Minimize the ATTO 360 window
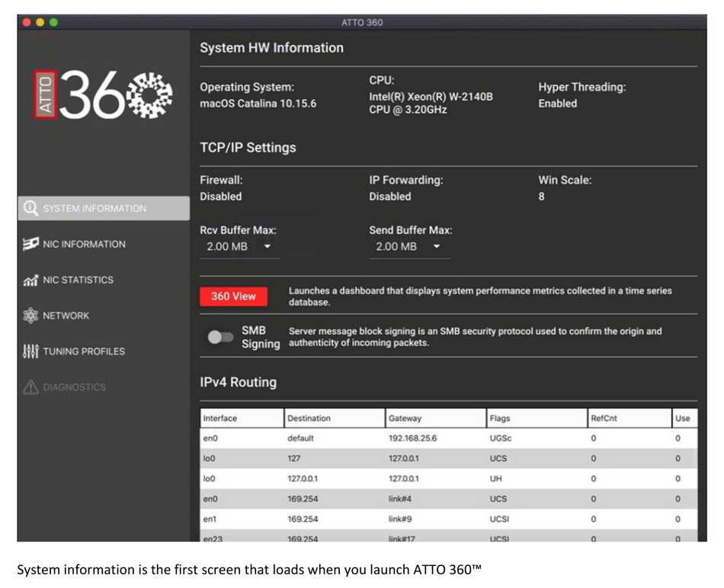Viewport: 724px width, 588px height. pos(40,22)
